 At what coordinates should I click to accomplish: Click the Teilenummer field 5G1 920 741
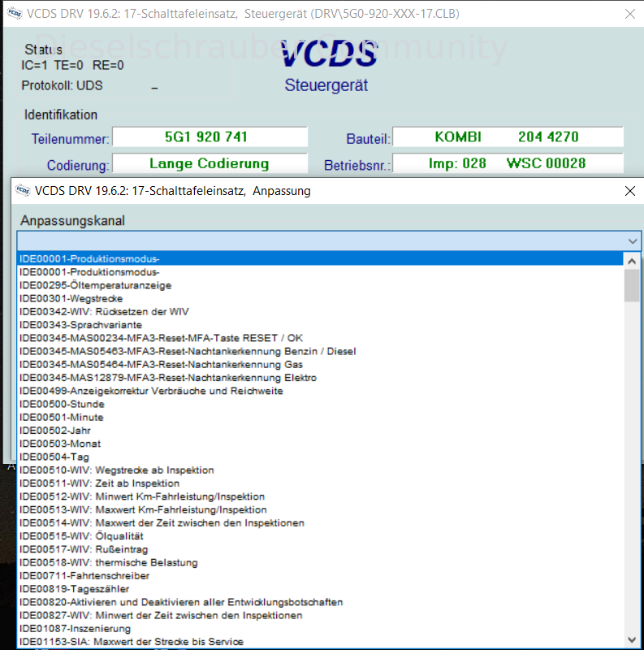pos(210,136)
